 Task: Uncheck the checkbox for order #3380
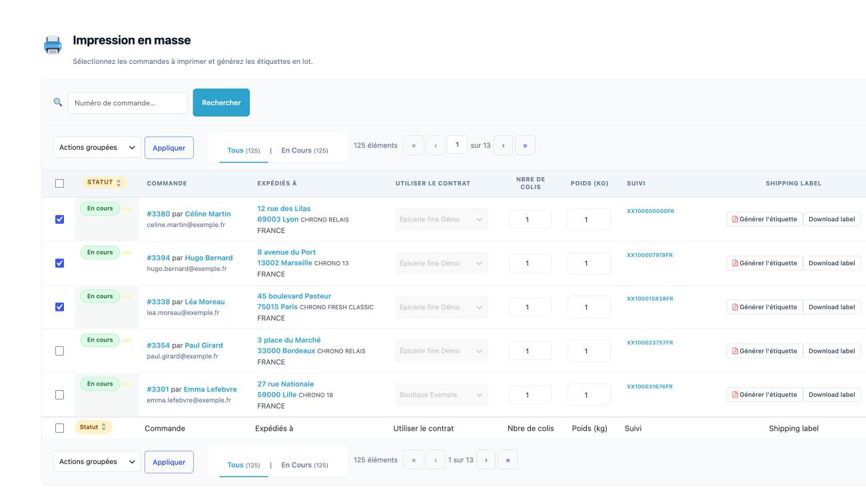coord(59,219)
